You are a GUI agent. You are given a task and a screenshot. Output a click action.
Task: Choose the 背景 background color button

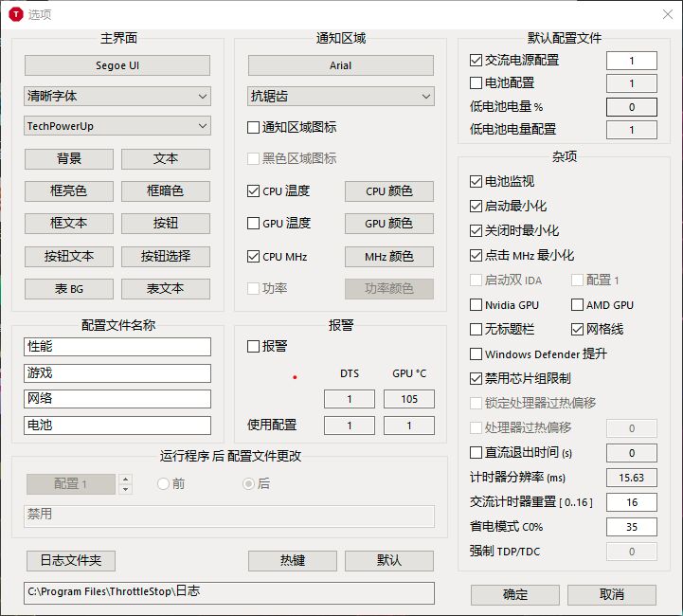click(69, 159)
